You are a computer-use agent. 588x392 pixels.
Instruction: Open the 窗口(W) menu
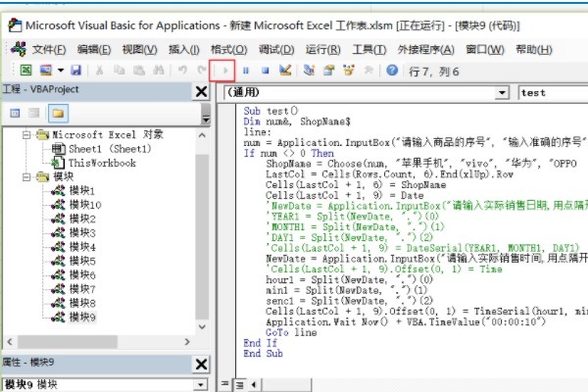click(485, 50)
